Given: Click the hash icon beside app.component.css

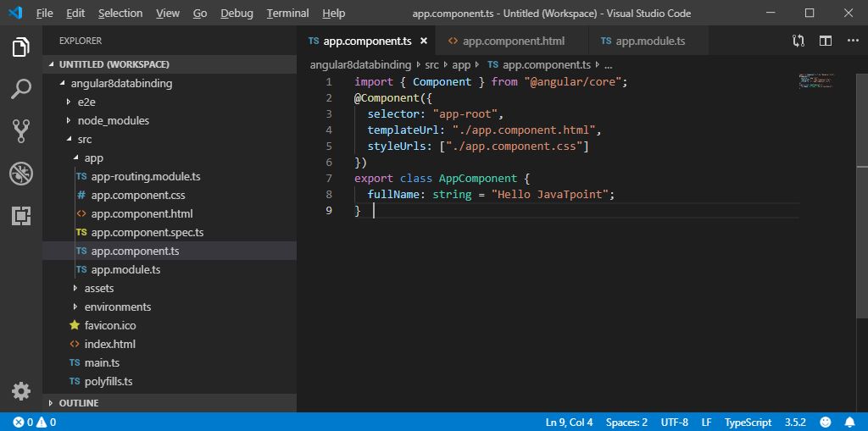Looking at the screenshot, I should tap(81, 196).
